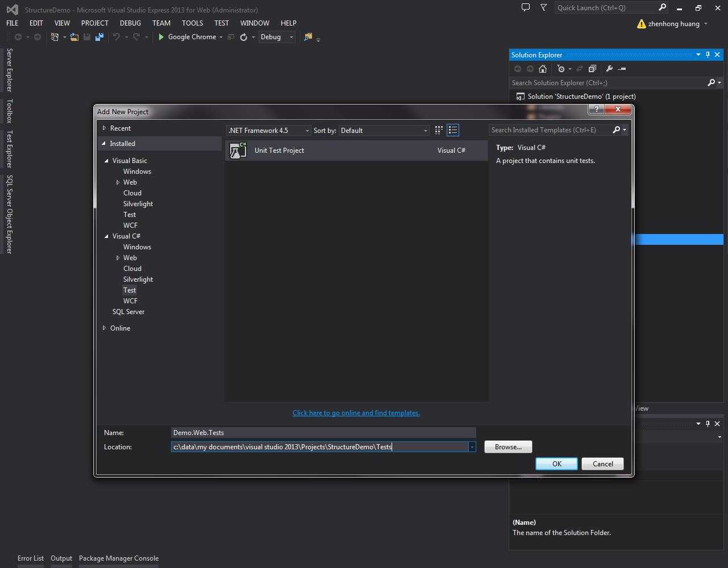This screenshot has width=728, height=568.
Task: Click the Pending Changes Filter clock icon
Action: (x=561, y=69)
